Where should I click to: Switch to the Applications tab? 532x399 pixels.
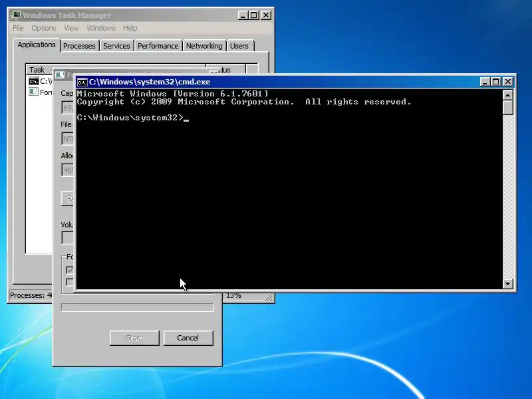37,45
